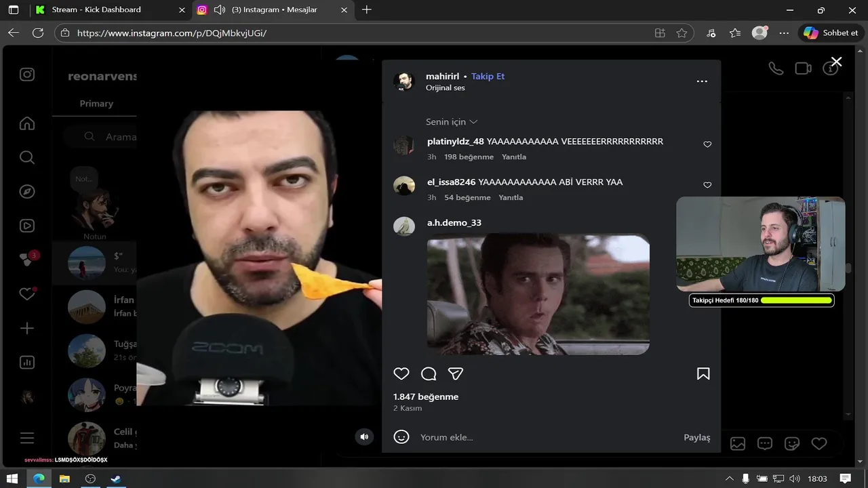Open Messages icon with the 3 badge
Screen dimensions: 868x488
[27, 260]
